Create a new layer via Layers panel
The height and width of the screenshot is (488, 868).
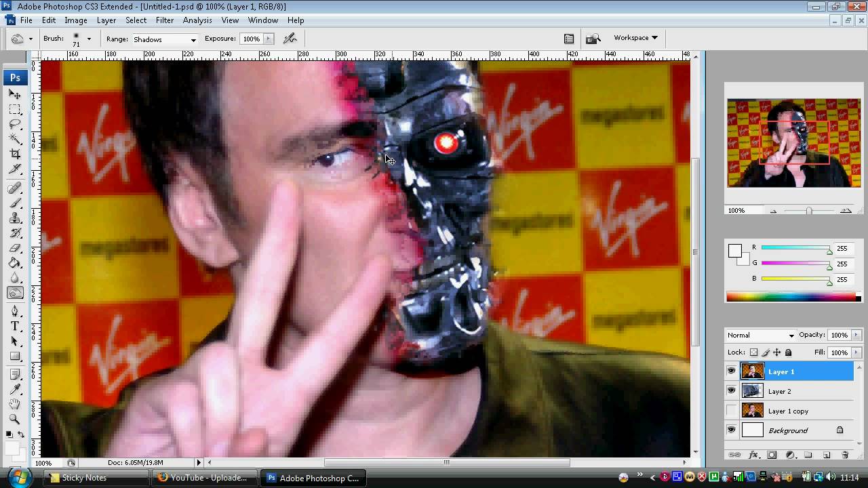pos(827,455)
